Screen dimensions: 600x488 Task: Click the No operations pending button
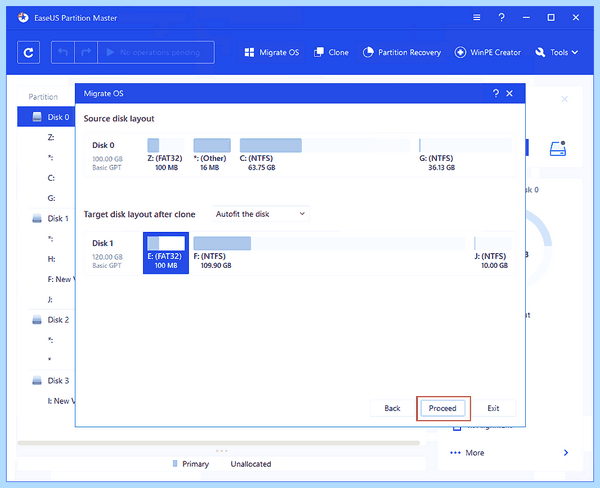(156, 52)
